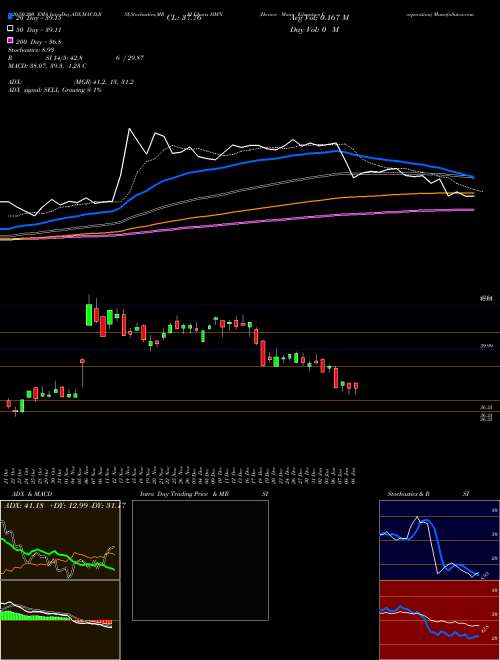Click the white 50 Day legend swatch
Image resolution: width=500 pixels, height=660 pixels.
(x=11, y=29)
